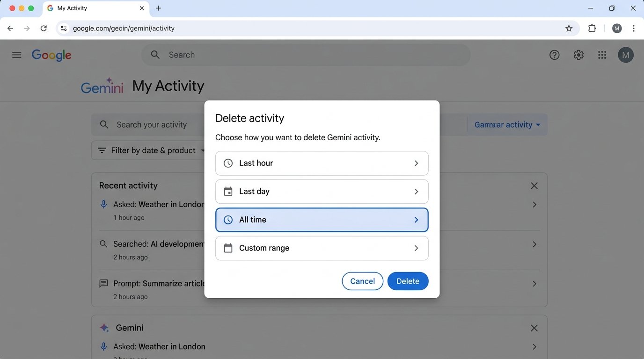Open Chrome profile M in toolbar

(617, 29)
